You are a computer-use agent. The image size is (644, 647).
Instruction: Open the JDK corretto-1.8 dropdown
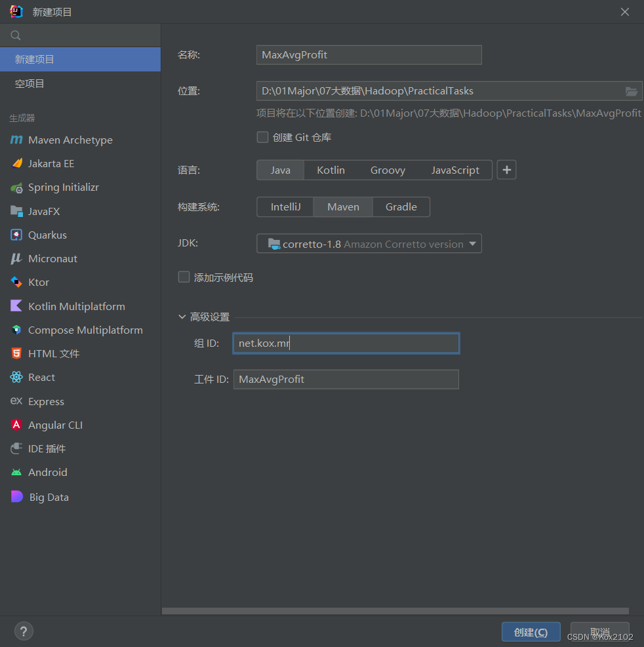click(369, 243)
